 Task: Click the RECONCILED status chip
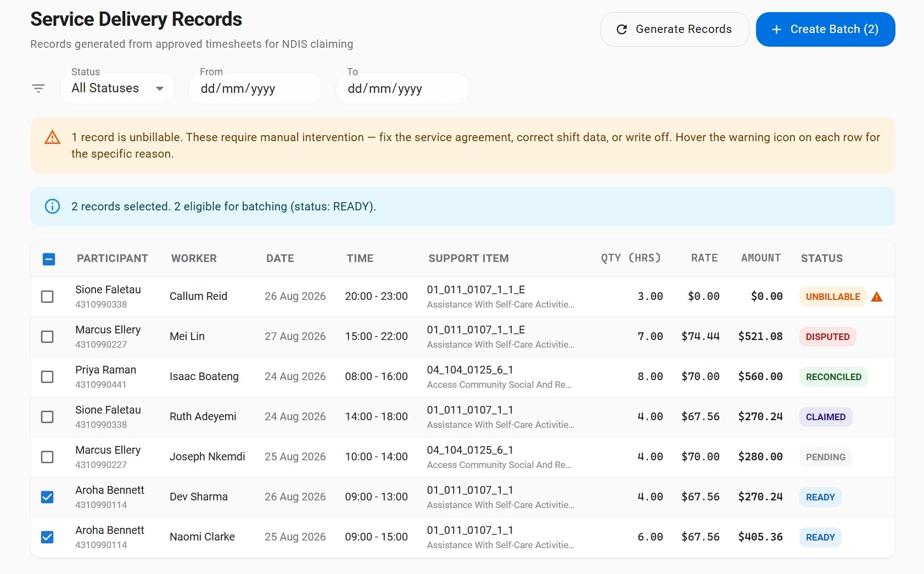(x=833, y=377)
